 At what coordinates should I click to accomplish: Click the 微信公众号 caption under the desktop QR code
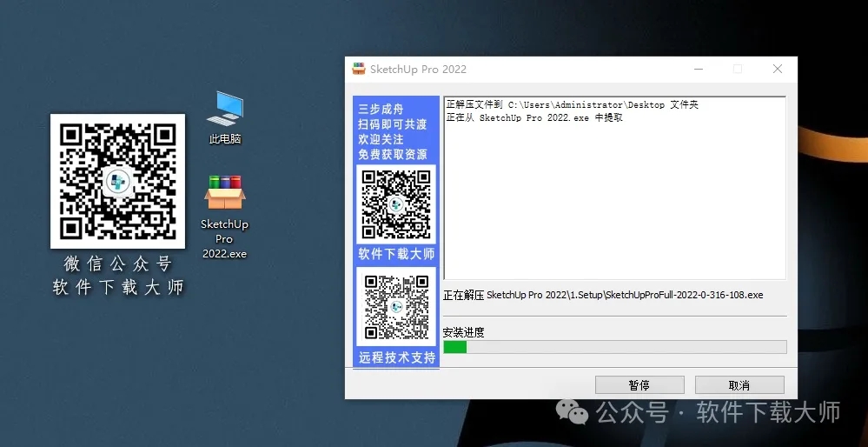117,264
